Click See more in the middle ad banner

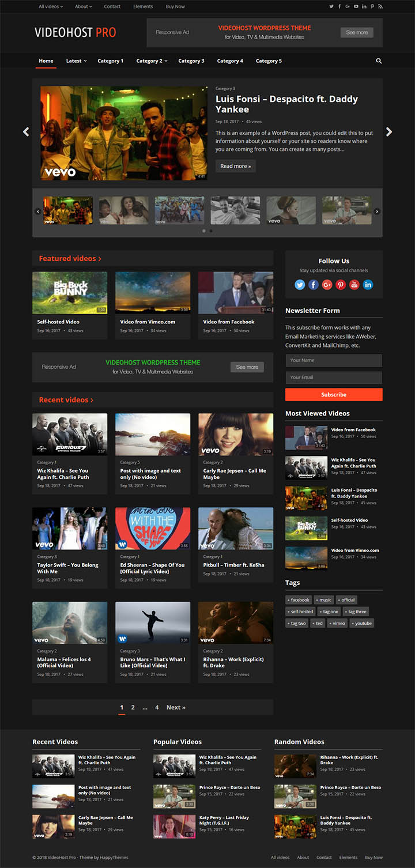click(x=247, y=367)
